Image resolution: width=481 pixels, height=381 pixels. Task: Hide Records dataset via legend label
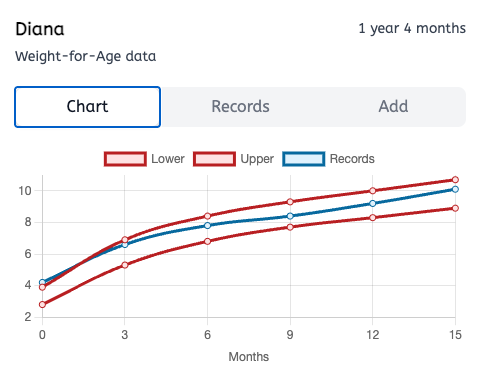click(352, 159)
